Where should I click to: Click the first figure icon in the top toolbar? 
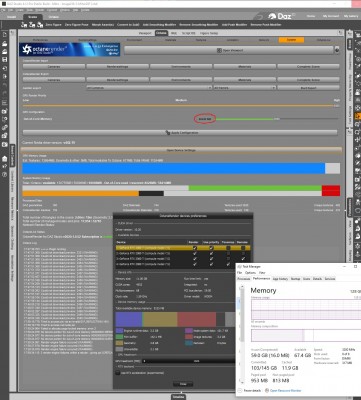tap(24, 25)
